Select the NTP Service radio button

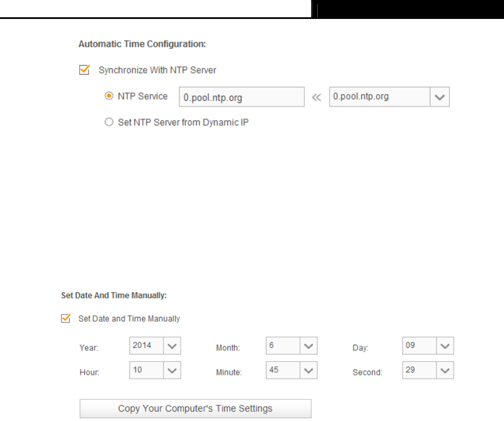(109, 96)
